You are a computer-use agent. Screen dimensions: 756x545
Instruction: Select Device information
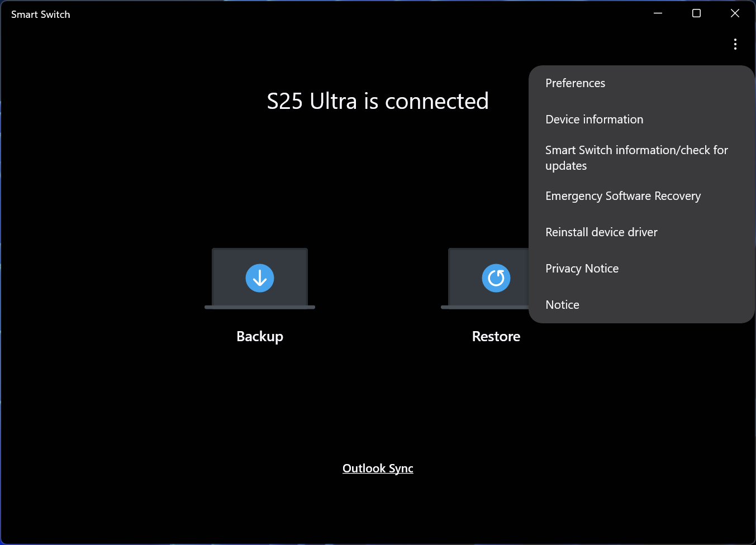[594, 119]
